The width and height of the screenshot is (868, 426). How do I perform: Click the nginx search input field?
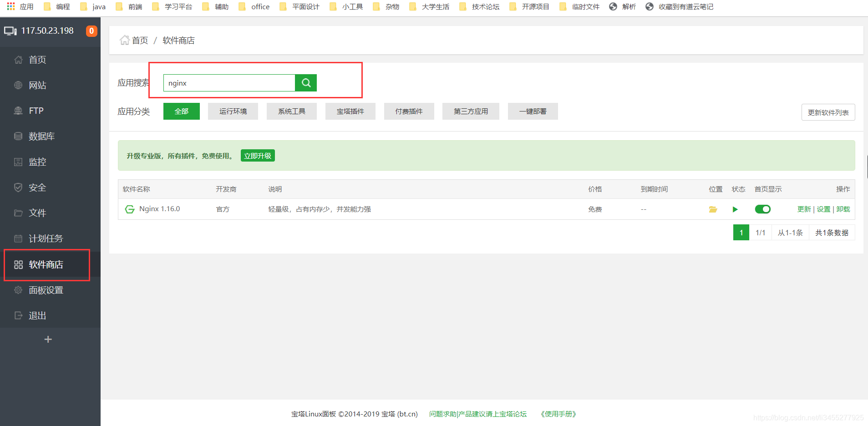(229, 83)
